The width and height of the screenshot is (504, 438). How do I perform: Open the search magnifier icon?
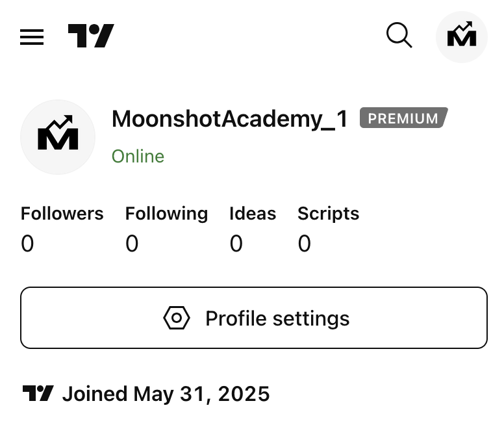tap(399, 36)
